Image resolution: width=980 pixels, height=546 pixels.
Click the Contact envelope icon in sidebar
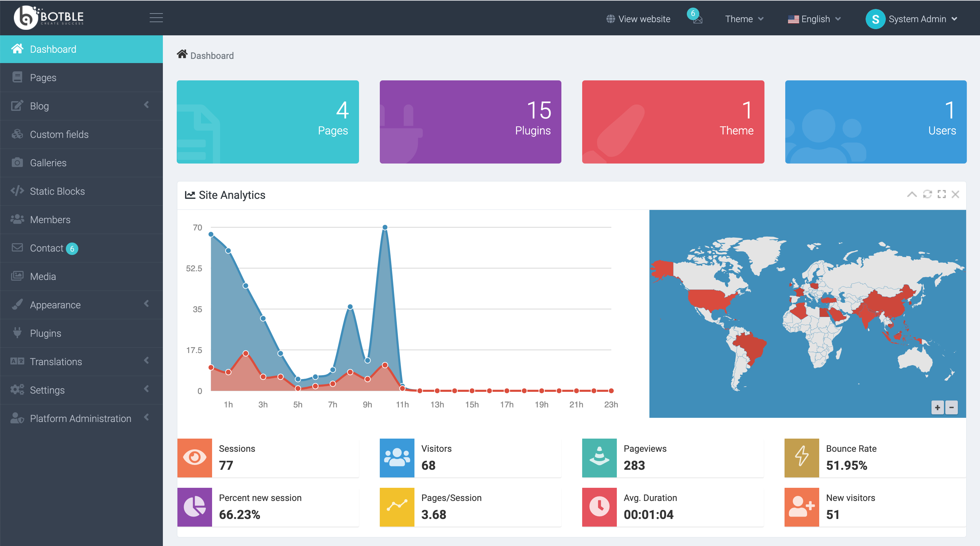pos(17,247)
